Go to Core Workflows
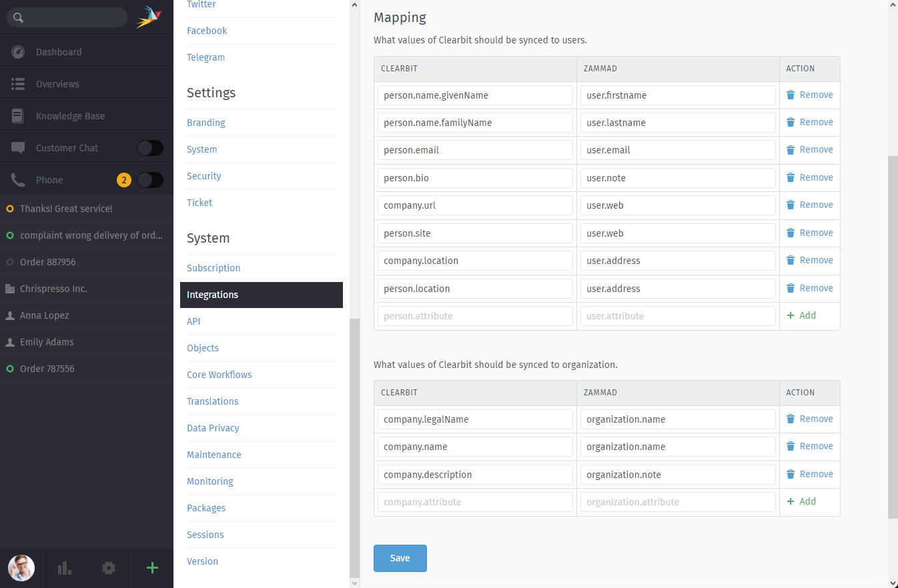Screen dimensions: 898x588 219,375
